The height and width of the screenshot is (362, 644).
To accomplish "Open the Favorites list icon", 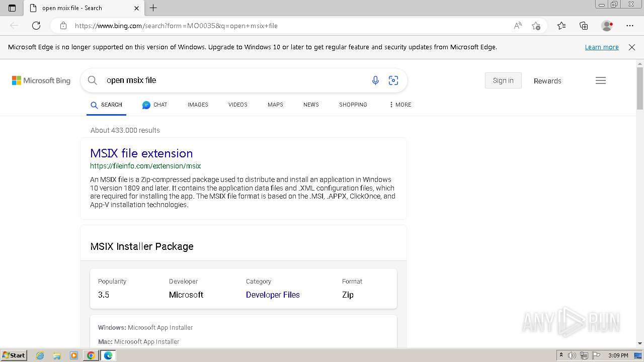I will (561, 26).
